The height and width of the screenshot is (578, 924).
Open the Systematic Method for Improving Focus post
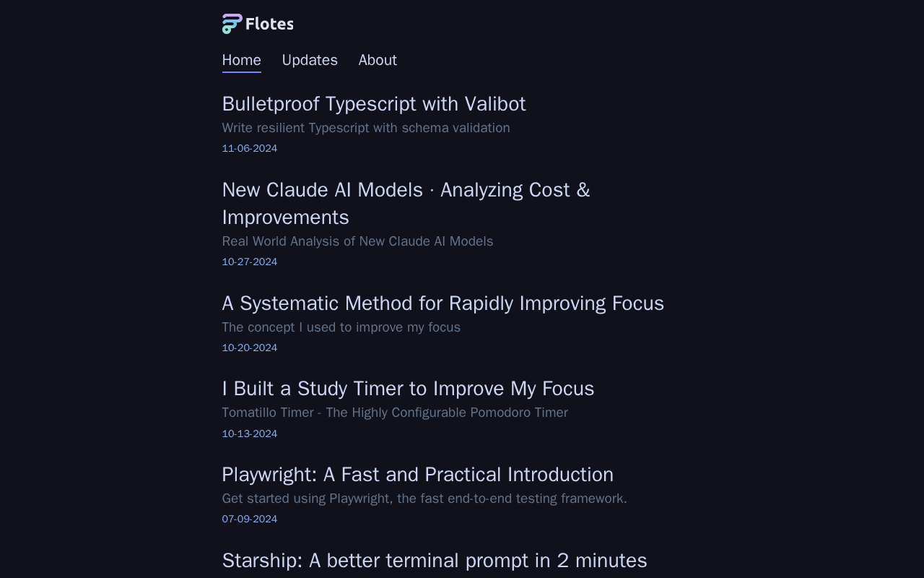click(x=443, y=303)
